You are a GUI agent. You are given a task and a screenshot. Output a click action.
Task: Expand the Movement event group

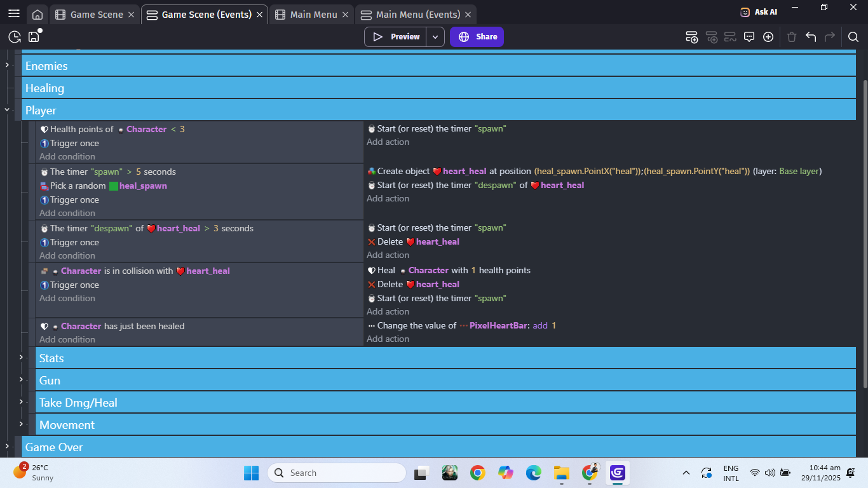pyautogui.click(x=21, y=424)
